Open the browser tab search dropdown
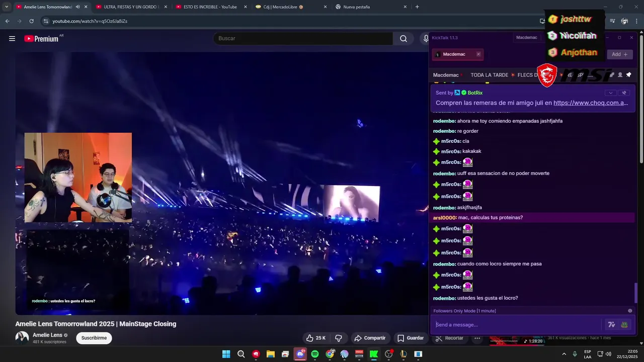The image size is (644, 362). point(6,7)
